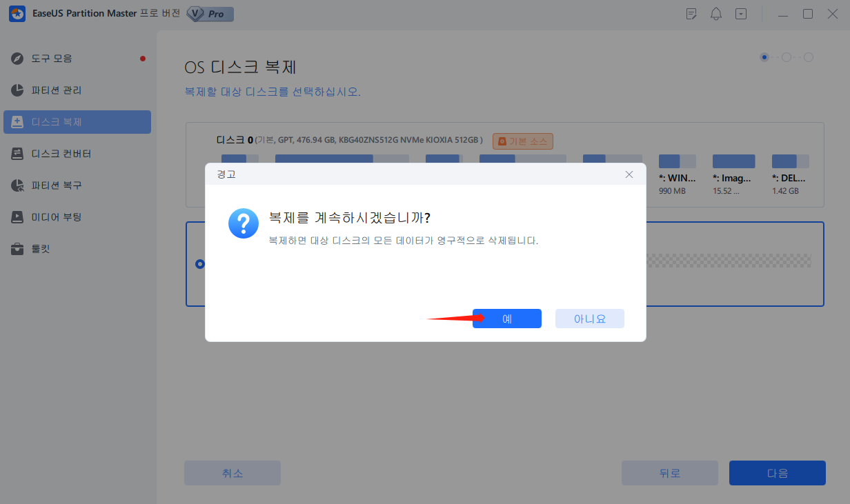
Task: Click the OS 디스크 복제 heading
Action: 241,68
